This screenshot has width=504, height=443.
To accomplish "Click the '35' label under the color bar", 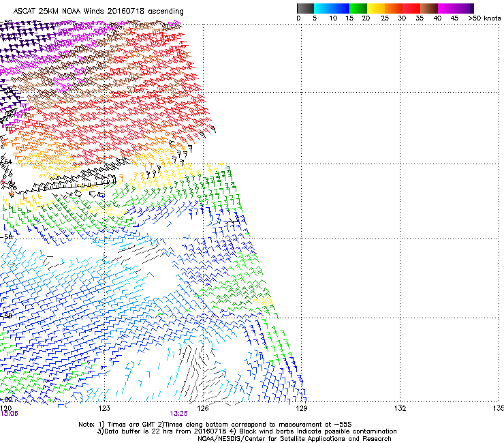I will pos(420,18).
